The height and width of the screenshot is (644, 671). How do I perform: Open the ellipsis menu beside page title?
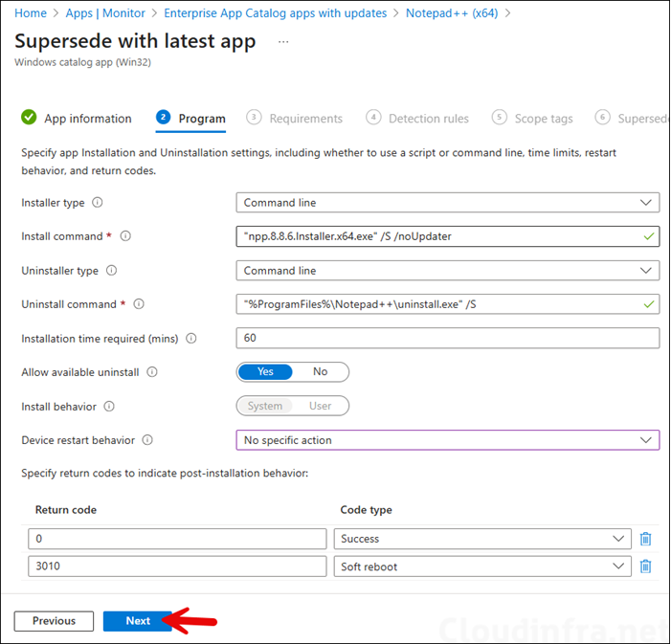pos(282,42)
